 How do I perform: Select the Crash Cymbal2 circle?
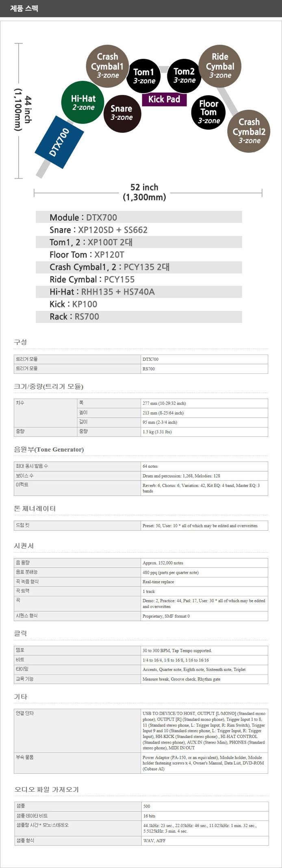tap(249, 131)
